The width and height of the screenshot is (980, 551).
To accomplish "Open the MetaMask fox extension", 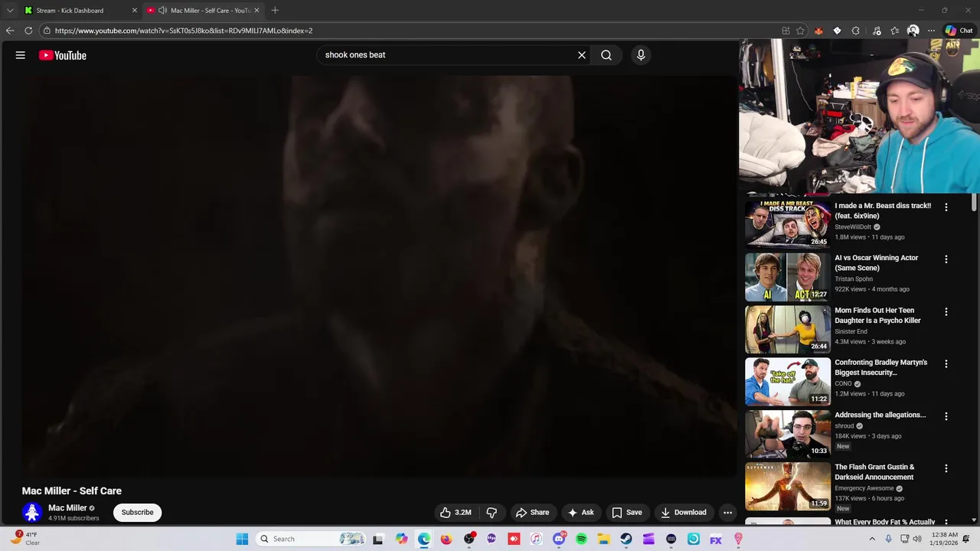I will point(818,31).
